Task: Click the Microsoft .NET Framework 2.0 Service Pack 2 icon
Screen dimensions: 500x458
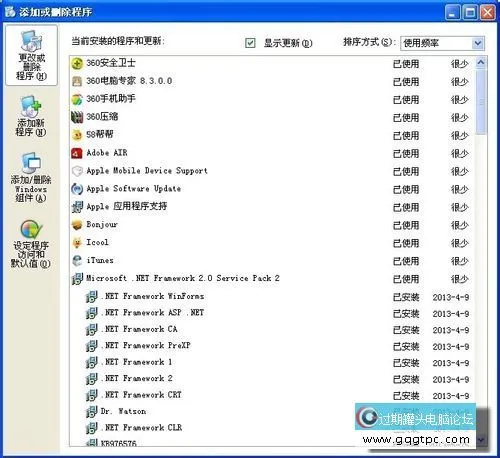Action: tap(77, 278)
